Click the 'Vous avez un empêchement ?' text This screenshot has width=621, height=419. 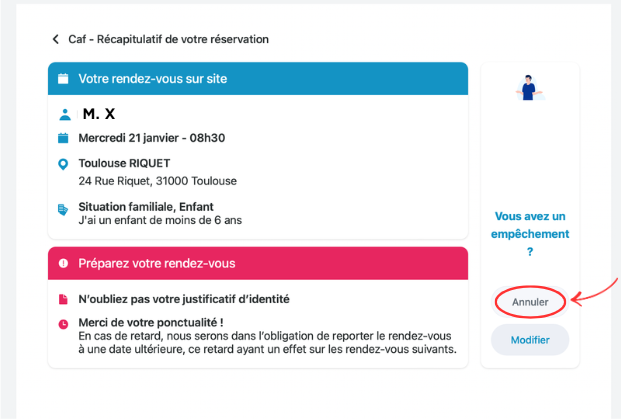(530, 234)
